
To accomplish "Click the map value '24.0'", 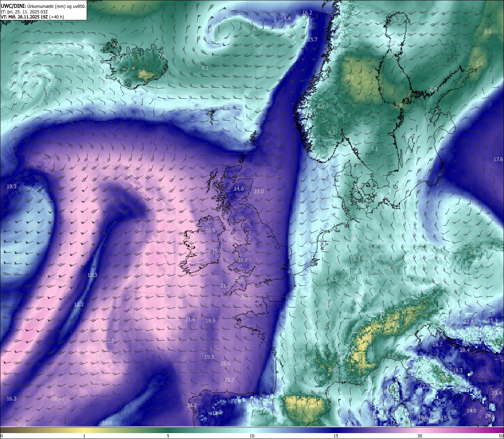I will tap(471, 411).
